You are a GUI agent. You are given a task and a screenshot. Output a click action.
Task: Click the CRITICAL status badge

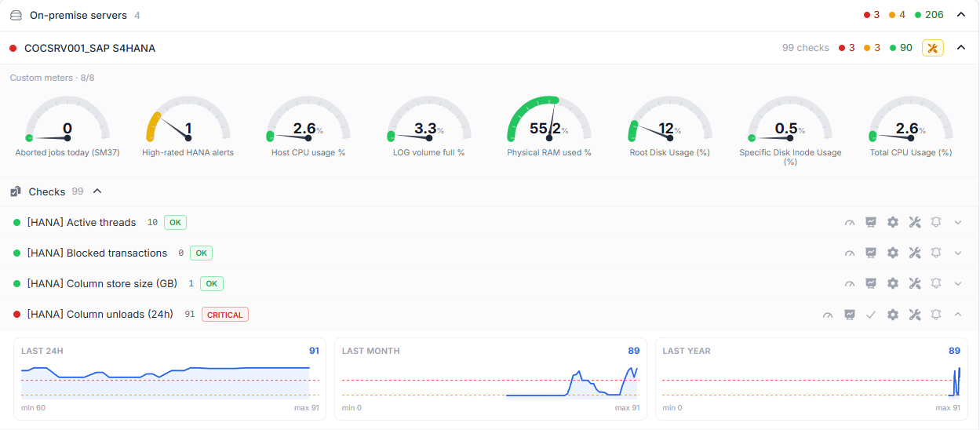pyautogui.click(x=225, y=315)
